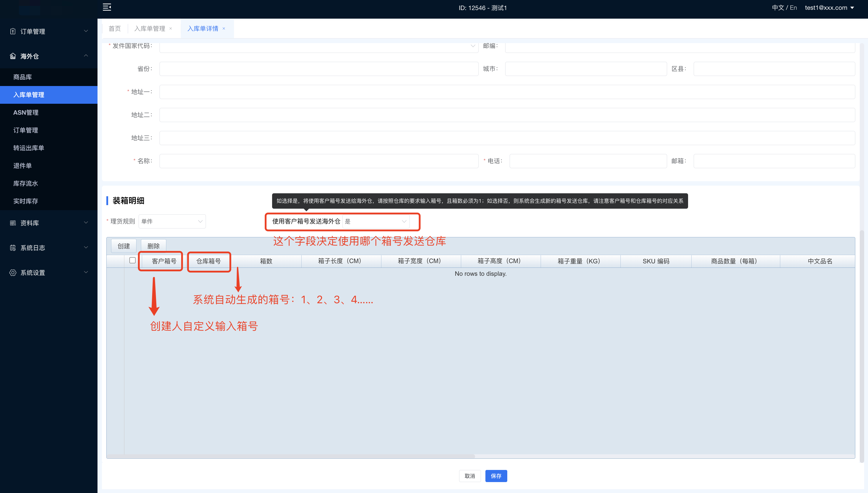
Task: Open 转运出库单 in the sidebar
Action: pos(49,148)
